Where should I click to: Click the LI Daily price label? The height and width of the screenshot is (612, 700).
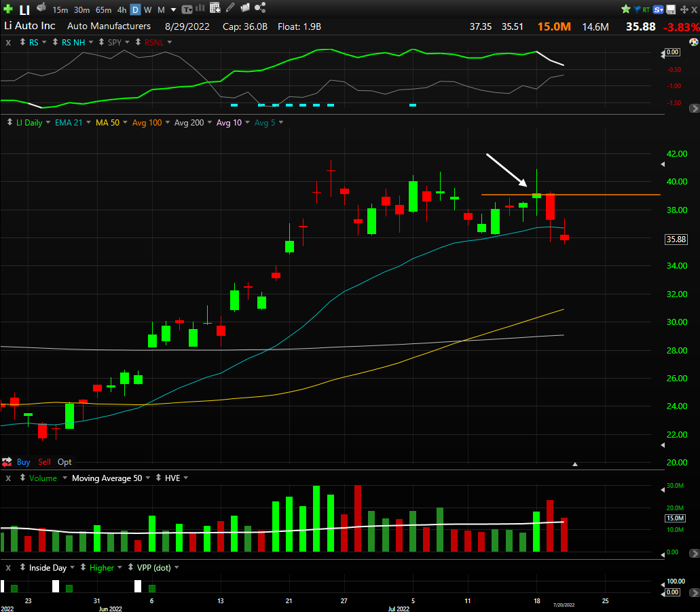[x=29, y=123]
